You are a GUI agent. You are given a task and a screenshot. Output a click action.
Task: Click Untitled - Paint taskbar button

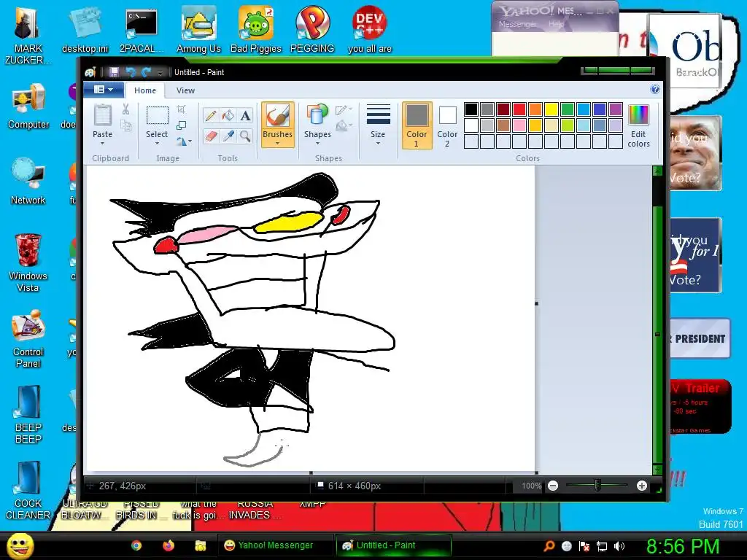(x=393, y=545)
